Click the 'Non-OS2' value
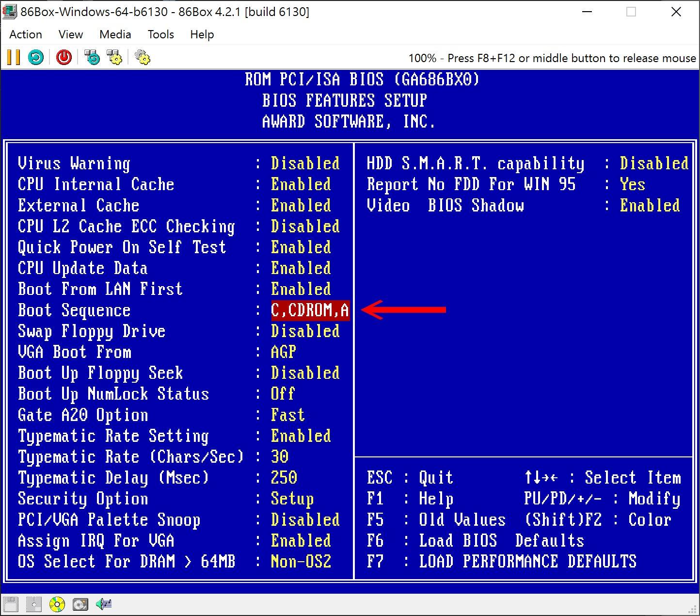 [301, 561]
